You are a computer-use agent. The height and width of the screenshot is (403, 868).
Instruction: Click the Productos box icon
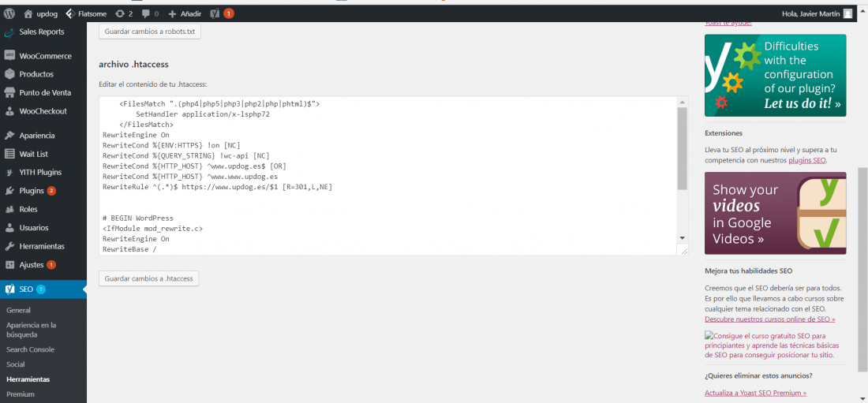click(x=9, y=74)
